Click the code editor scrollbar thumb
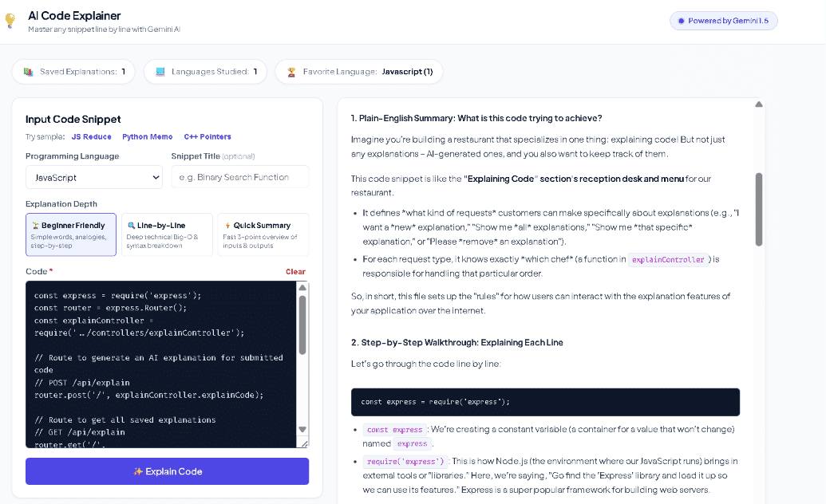 point(302,325)
